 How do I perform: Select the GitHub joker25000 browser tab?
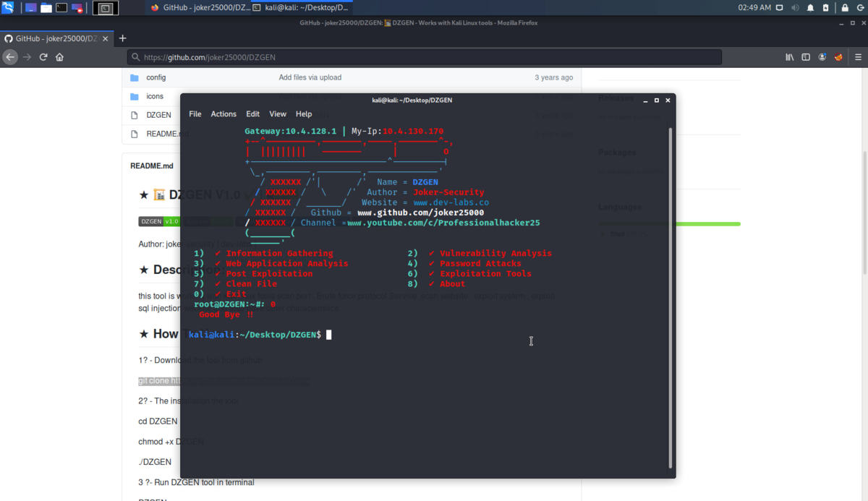point(51,38)
